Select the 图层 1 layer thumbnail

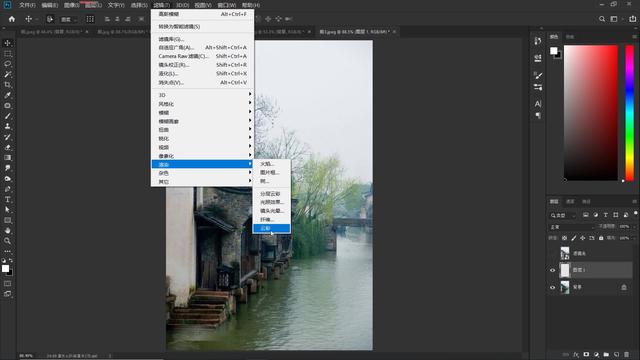tap(565, 270)
